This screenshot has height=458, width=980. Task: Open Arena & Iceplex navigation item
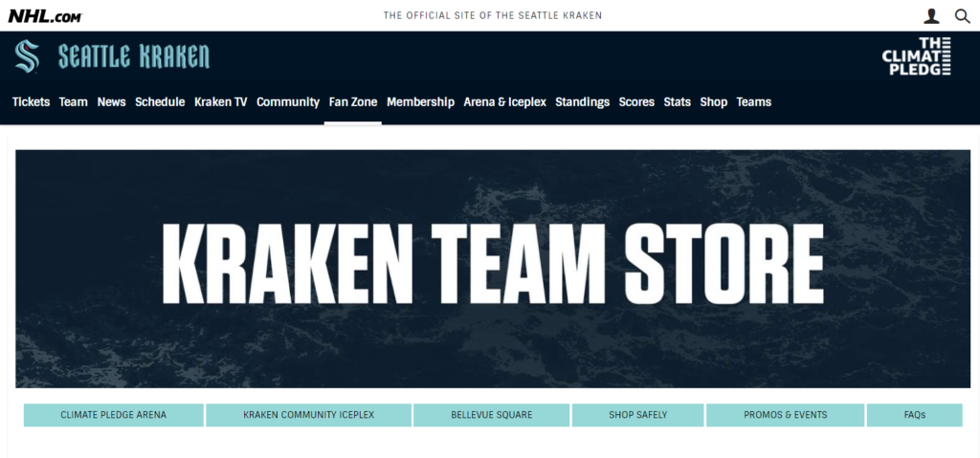click(x=504, y=102)
